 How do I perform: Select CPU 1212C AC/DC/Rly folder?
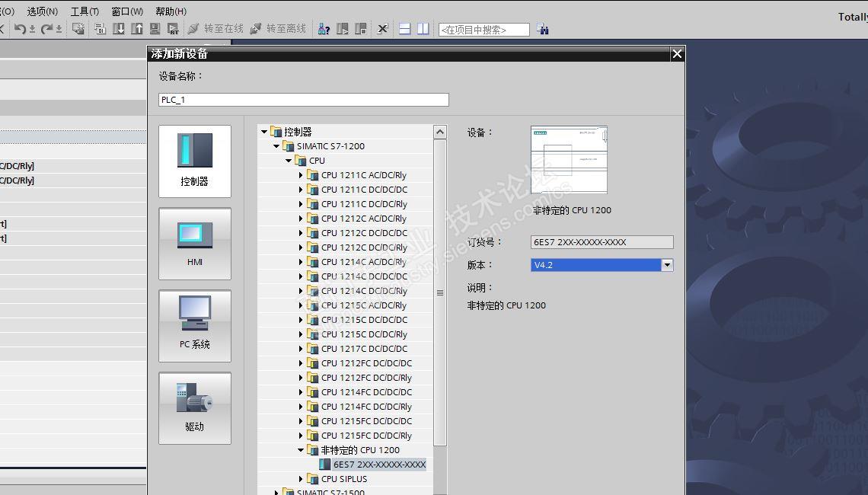pos(364,219)
